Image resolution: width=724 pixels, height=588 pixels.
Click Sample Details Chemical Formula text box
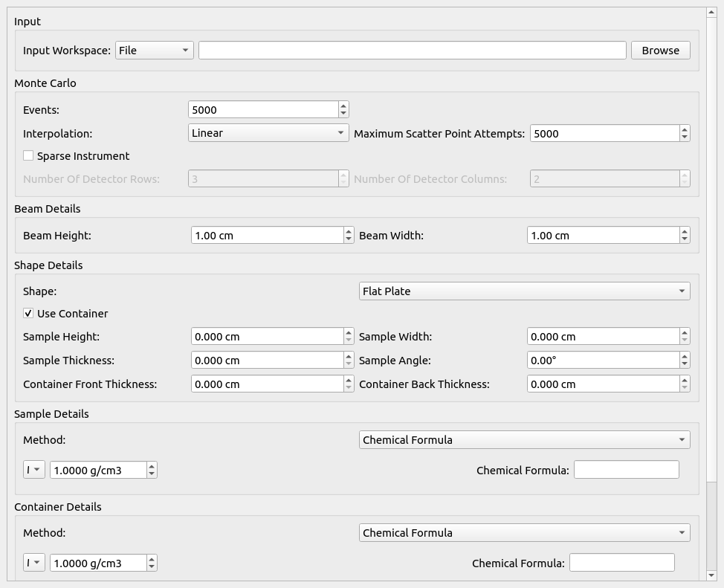(x=626, y=470)
